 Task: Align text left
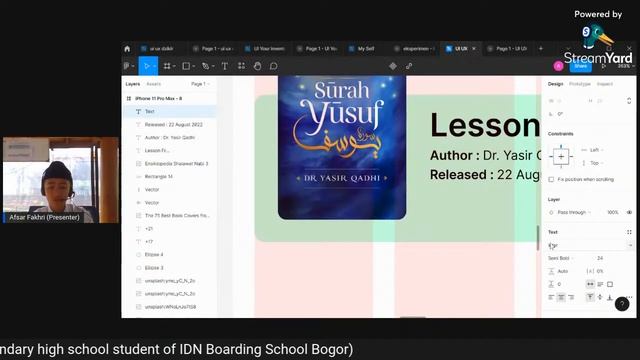(x=551, y=297)
